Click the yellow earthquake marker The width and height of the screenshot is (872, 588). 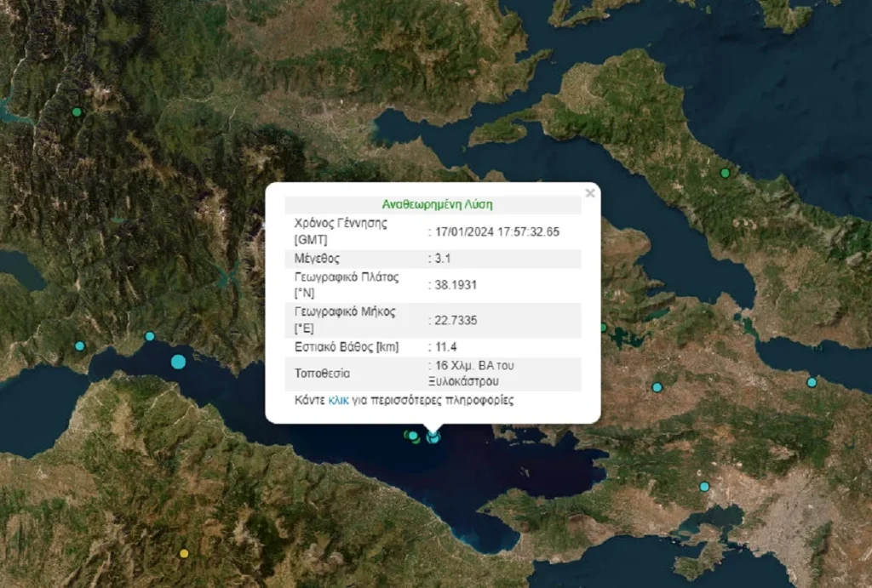(183, 553)
